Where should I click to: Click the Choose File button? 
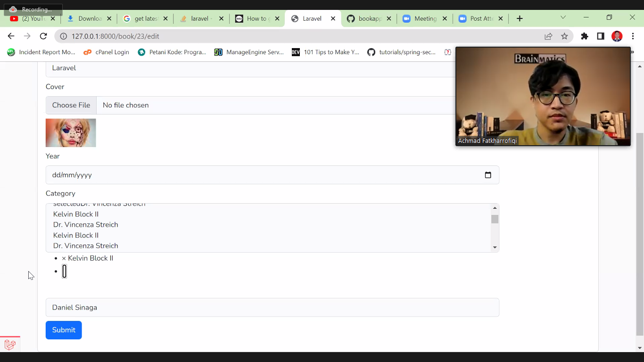tap(71, 105)
